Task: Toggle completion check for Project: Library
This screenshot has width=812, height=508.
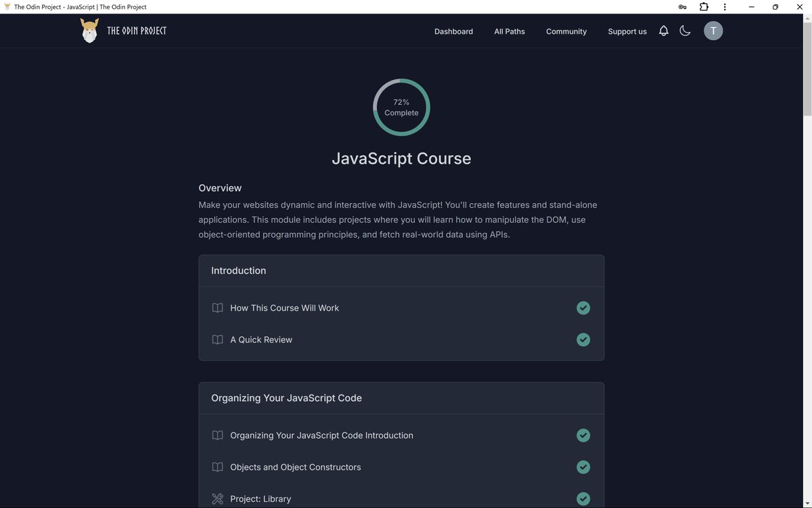Action: pos(583,499)
